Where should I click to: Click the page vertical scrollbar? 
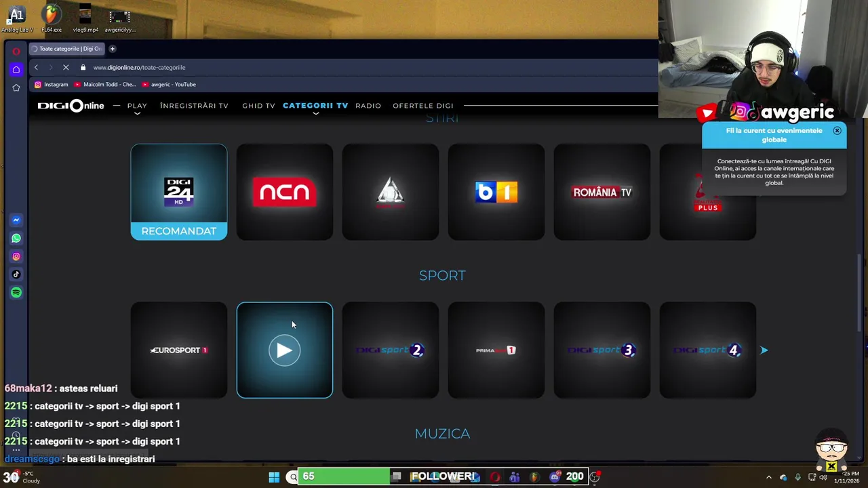pos(859,291)
